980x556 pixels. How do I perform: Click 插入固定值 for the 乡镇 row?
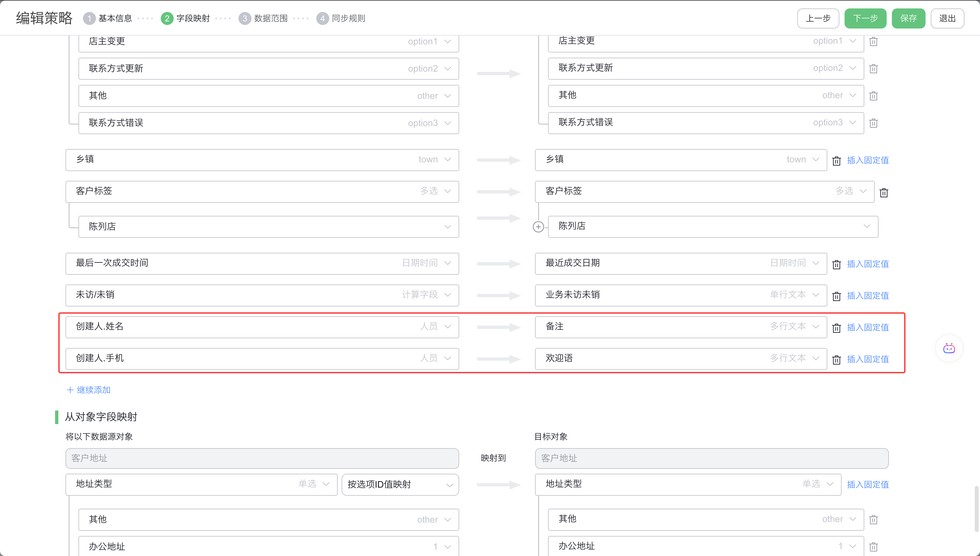coord(868,160)
